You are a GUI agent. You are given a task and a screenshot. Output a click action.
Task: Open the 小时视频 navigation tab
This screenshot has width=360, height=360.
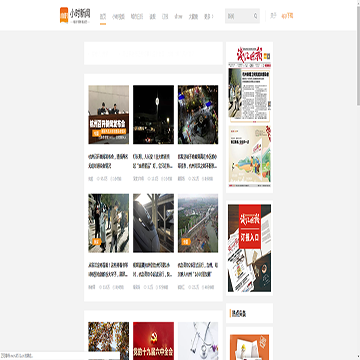click(118, 16)
